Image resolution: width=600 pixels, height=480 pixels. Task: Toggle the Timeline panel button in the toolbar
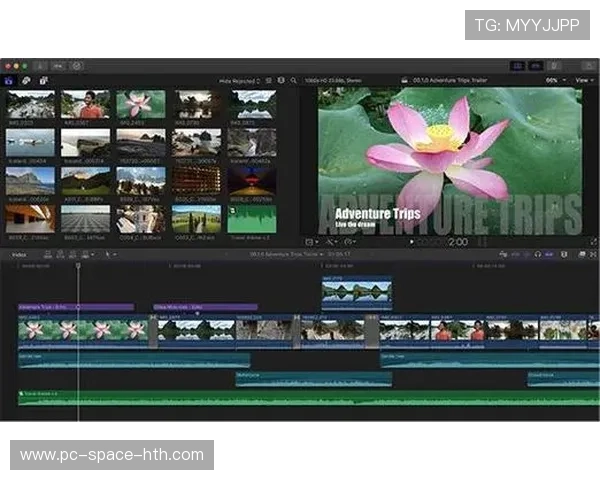click(536, 66)
